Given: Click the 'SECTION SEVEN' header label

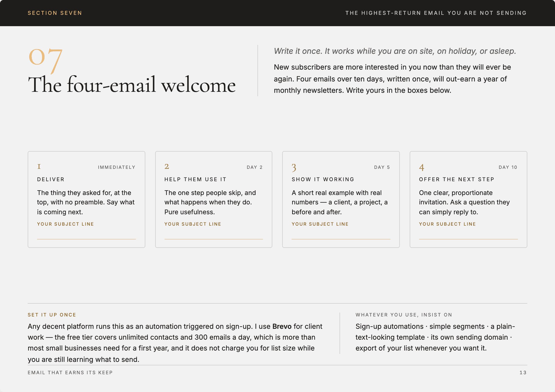Looking at the screenshot, I should (x=55, y=13).
